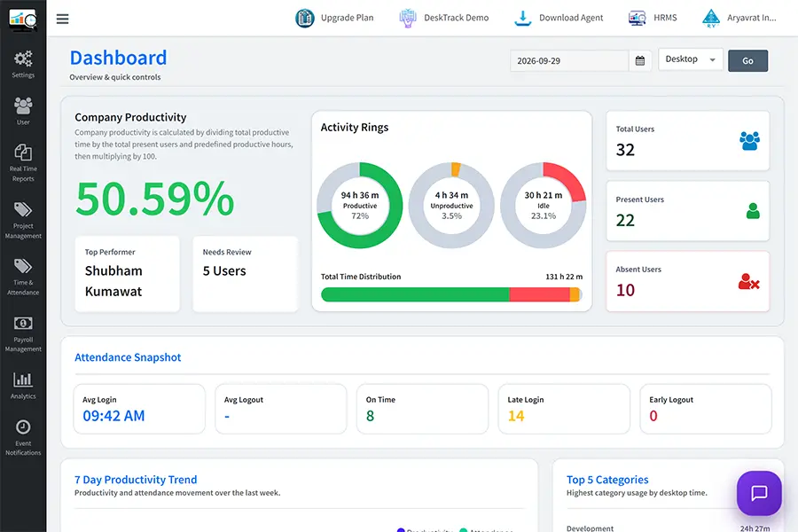Click the HRMS link
The width and height of the screenshot is (798, 532).
[x=665, y=18]
